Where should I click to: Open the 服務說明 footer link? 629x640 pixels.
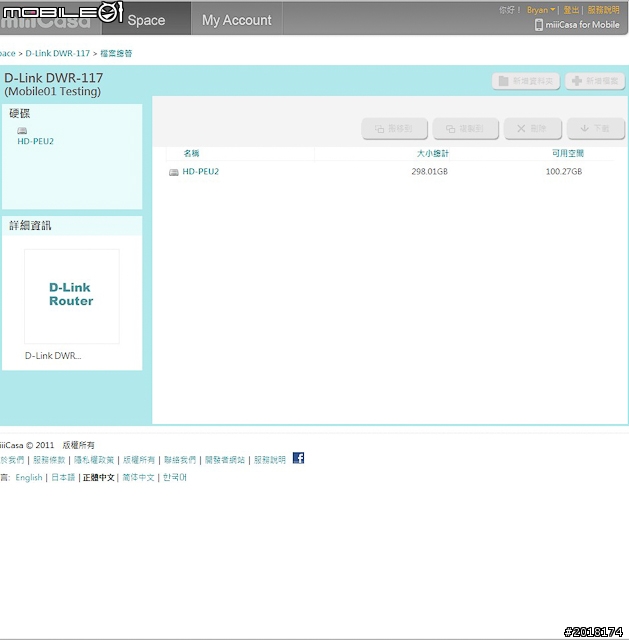[x=270, y=460]
